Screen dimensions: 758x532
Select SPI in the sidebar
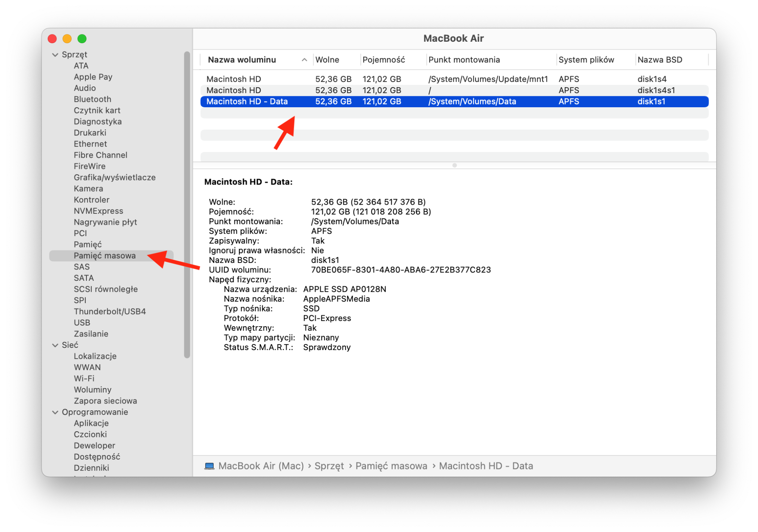(80, 300)
